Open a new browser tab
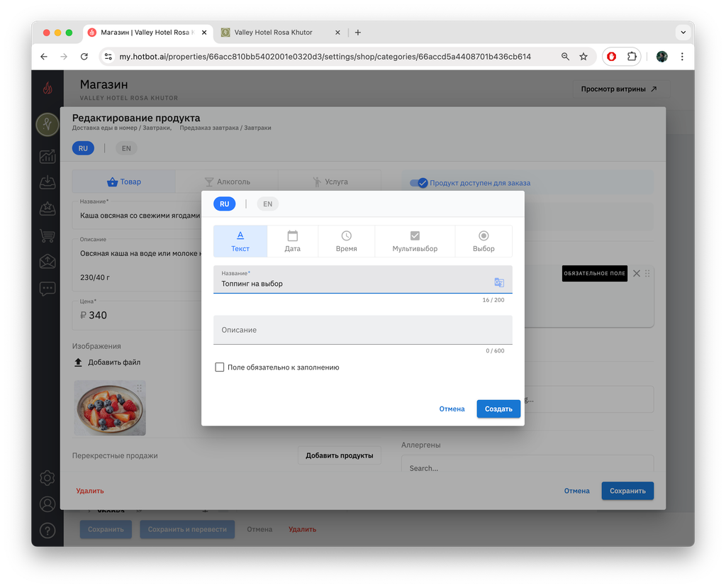This screenshot has width=726, height=588. pyautogui.click(x=358, y=33)
